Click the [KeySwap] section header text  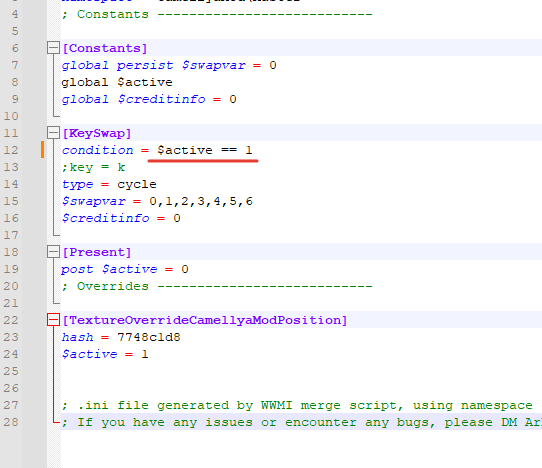[97, 133]
